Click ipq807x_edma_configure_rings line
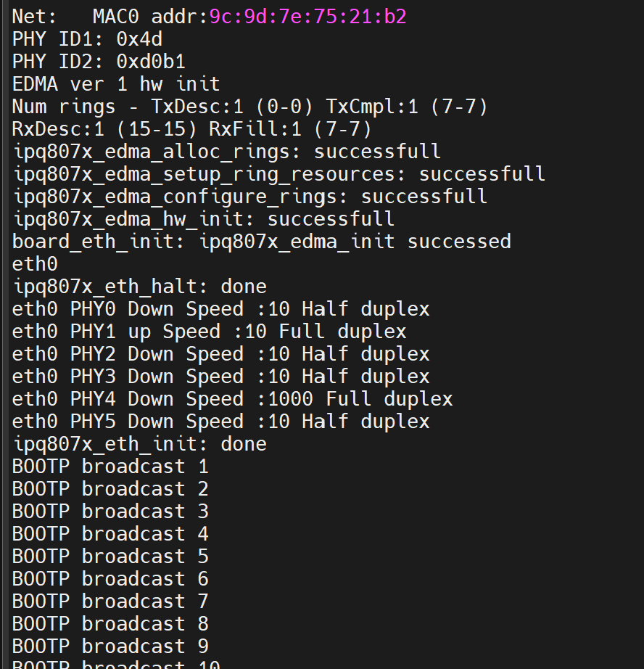This screenshot has height=669, width=644. pyautogui.click(x=249, y=197)
